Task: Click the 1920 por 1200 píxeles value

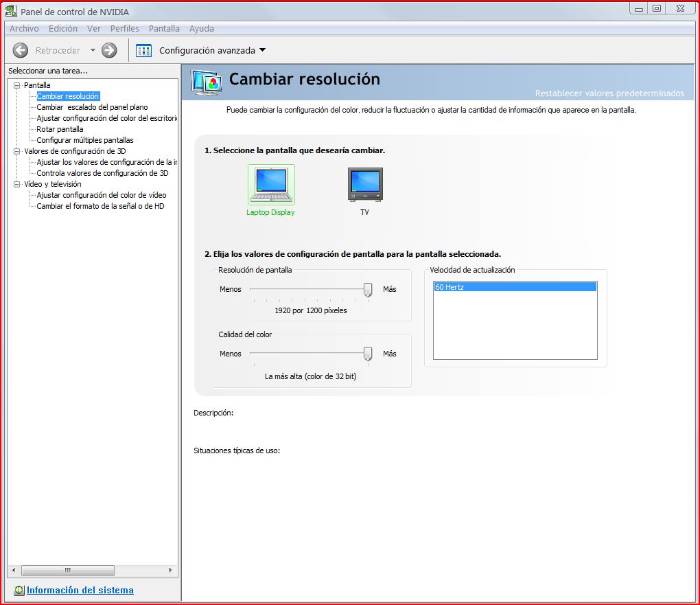Action: click(x=311, y=310)
